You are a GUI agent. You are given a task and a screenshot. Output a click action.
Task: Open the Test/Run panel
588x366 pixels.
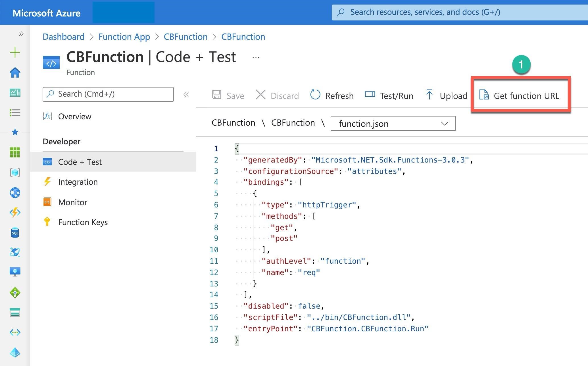(389, 95)
